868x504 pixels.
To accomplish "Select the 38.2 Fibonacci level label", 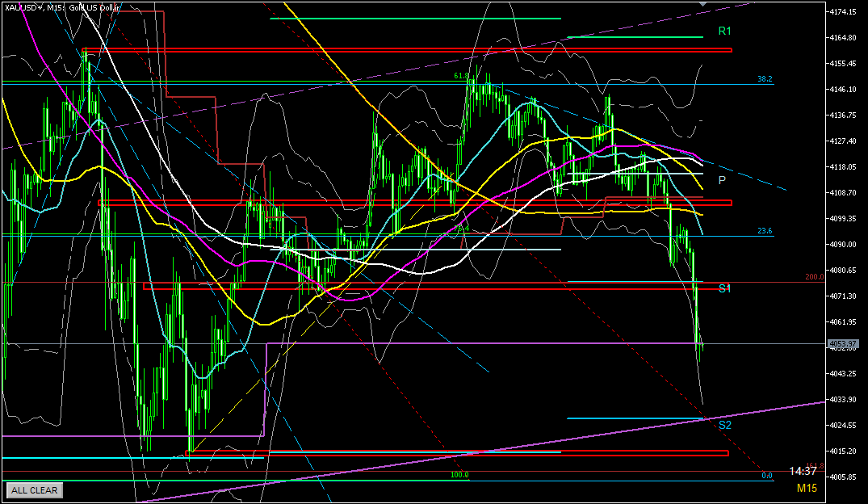I will 765,79.
